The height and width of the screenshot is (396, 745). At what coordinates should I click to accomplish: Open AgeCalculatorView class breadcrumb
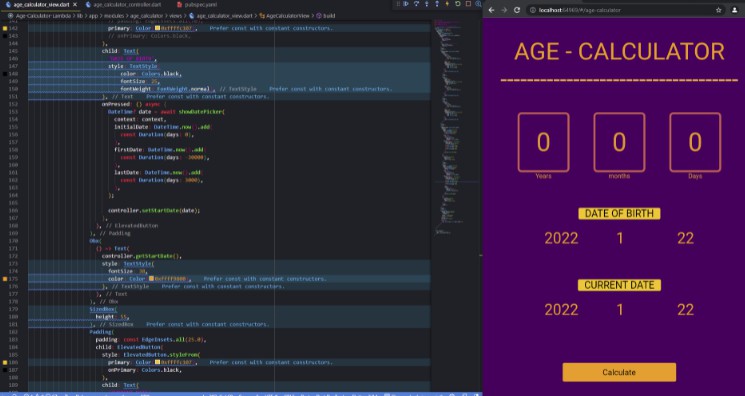(x=287, y=16)
